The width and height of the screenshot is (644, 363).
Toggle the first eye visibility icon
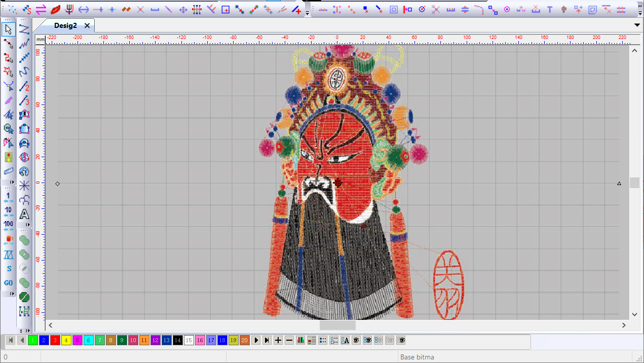tap(356, 340)
